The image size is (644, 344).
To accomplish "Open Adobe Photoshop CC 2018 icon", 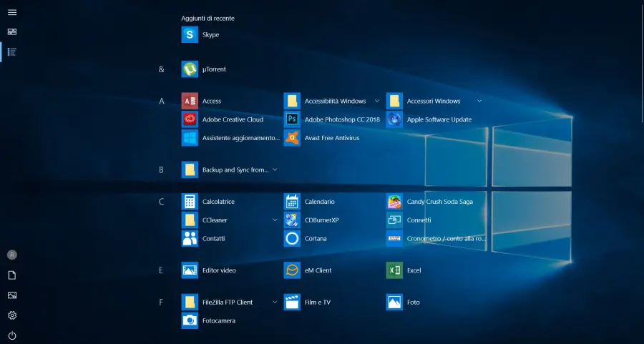I will (x=292, y=119).
